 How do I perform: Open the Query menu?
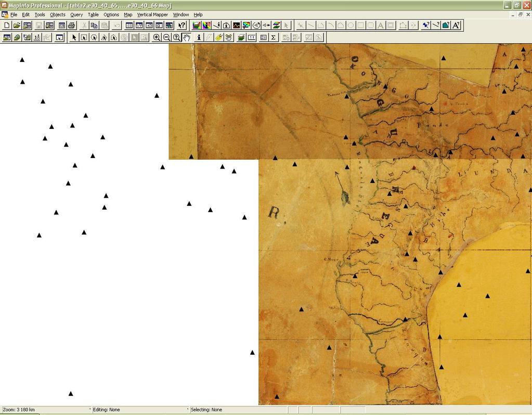[76, 15]
